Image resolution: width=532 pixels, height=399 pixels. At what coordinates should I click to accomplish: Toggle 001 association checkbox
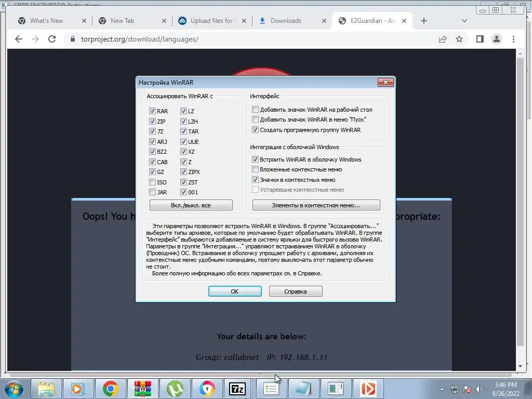tap(183, 192)
